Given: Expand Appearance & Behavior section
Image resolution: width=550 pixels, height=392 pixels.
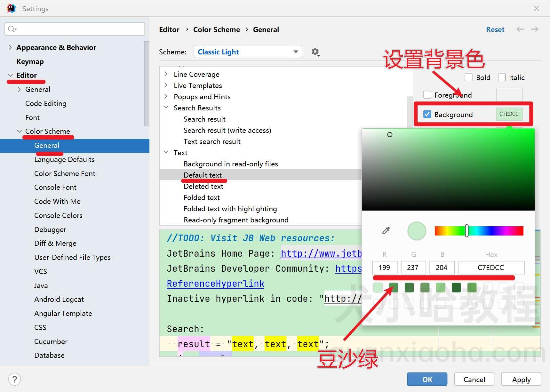Looking at the screenshot, I should click(10, 47).
